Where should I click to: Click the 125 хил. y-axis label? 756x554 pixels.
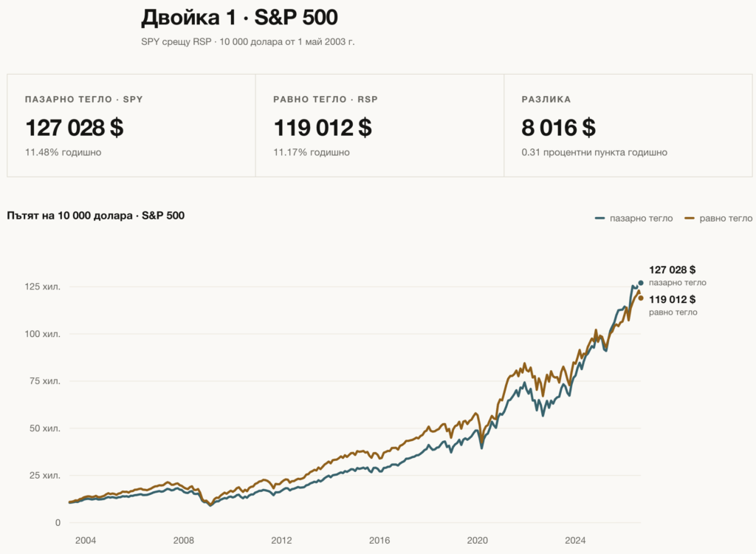click(x=42, y=287)
